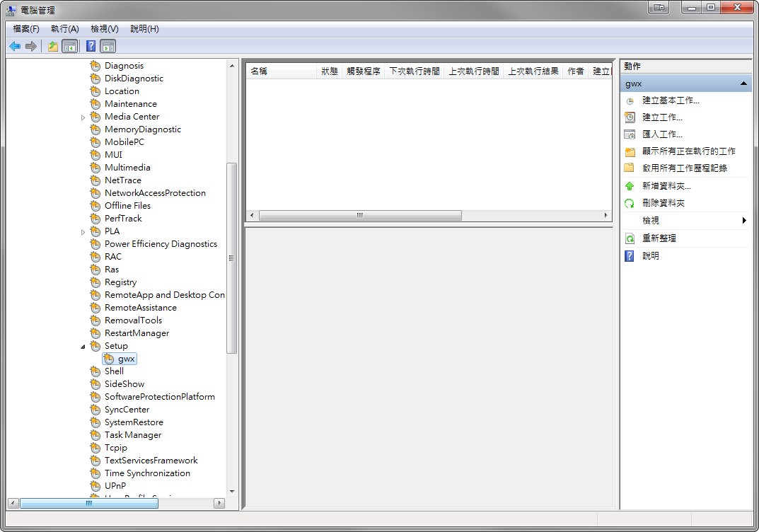
Task: Collapse the Setup tree node
Action: pyautogui.click(x=83, y=346)
